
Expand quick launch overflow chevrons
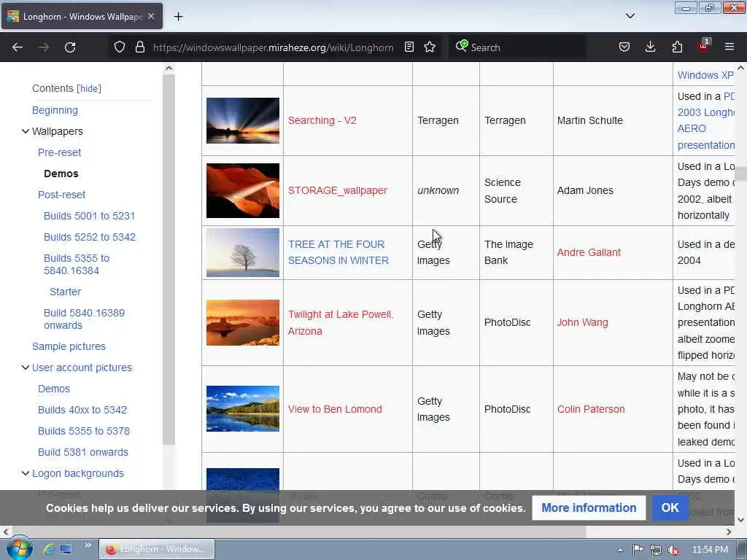coord(88,545)
